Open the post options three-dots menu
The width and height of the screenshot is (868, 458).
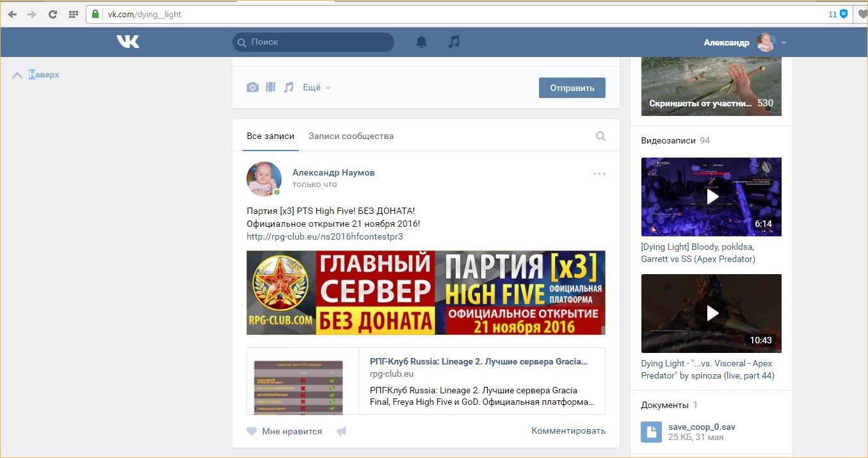tap(599, 174)
